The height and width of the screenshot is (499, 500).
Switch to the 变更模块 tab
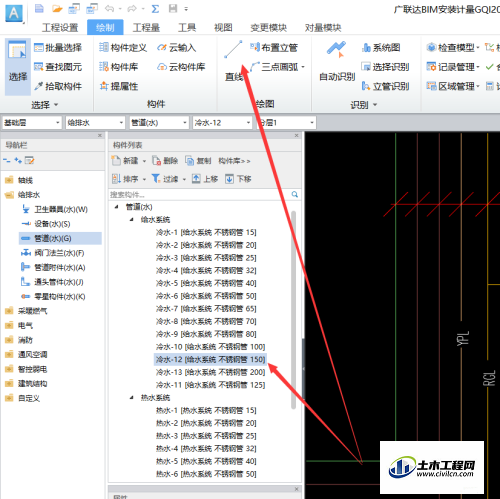[x=269, y=27]
